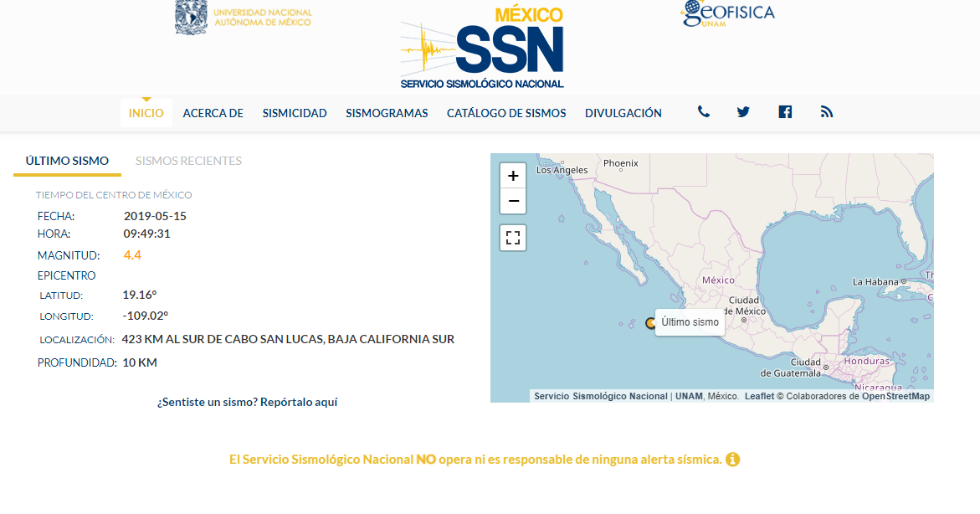Open the Servicio Sismológico Nacional attribution link

[601, 397]
